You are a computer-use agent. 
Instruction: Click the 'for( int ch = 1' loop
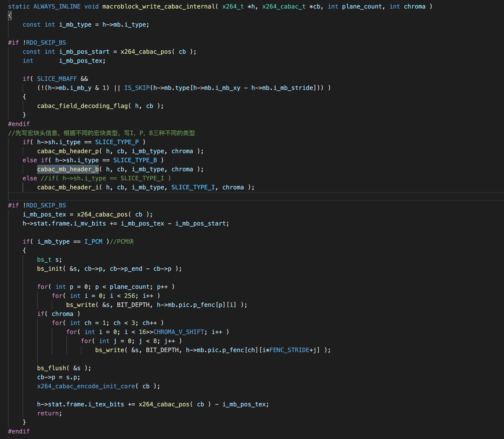[x=108, y=323]
